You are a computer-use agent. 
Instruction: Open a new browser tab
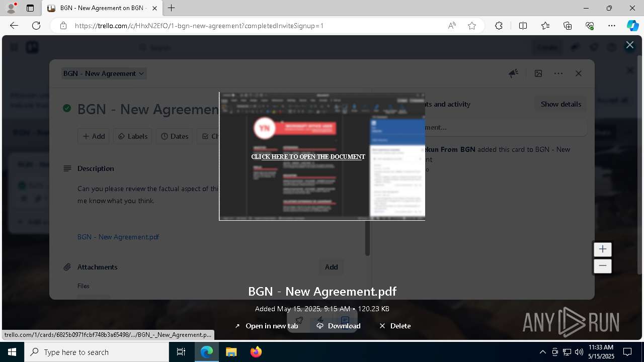[x=172, y=8]
